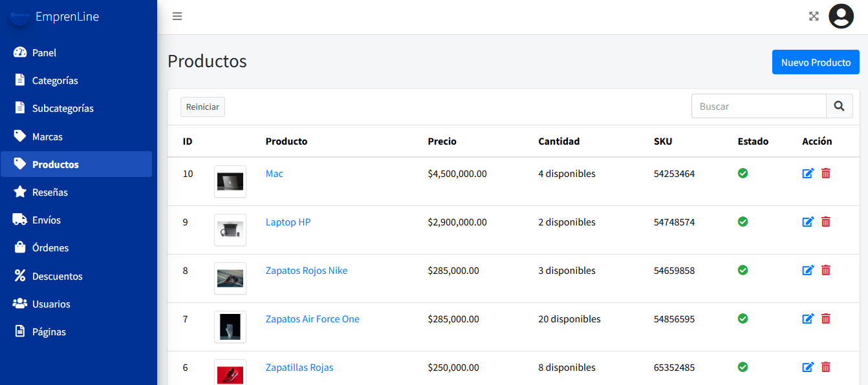Delete the Laptop HP product via trash icon
The width and height of the screenshot is (868, 385).
click(x=825, y=222)
